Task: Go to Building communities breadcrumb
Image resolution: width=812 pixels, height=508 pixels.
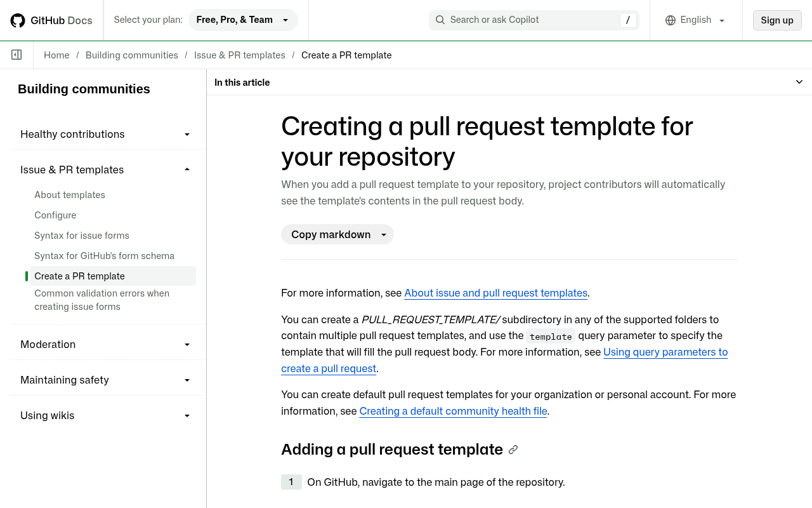Action: (x=132, y=55)
